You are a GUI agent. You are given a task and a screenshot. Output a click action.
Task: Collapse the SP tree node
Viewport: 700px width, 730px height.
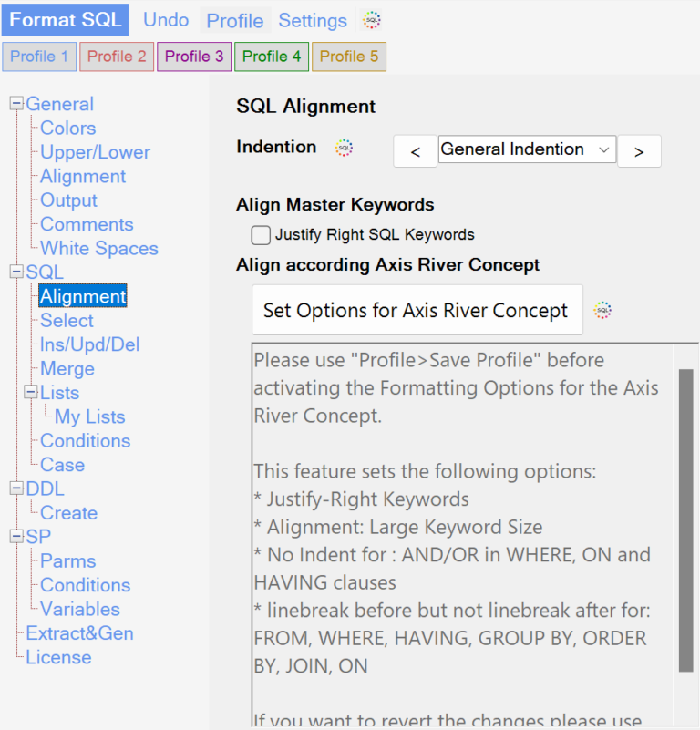[16, 537]
